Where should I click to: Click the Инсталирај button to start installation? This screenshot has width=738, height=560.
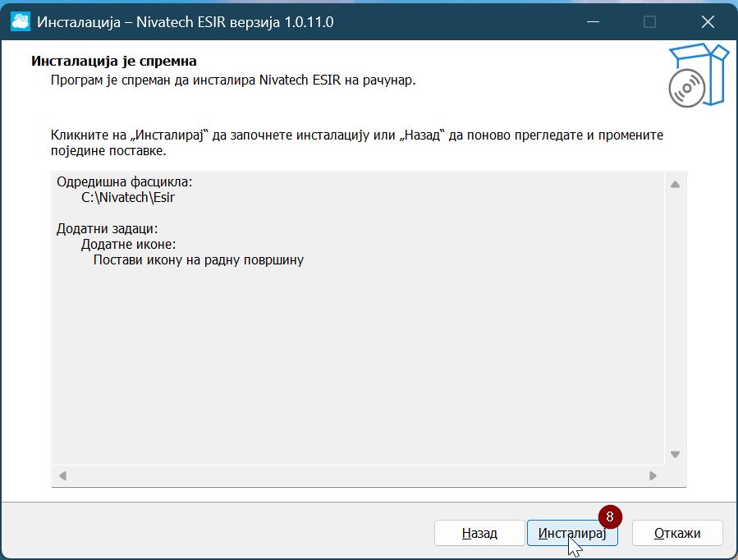572,533
